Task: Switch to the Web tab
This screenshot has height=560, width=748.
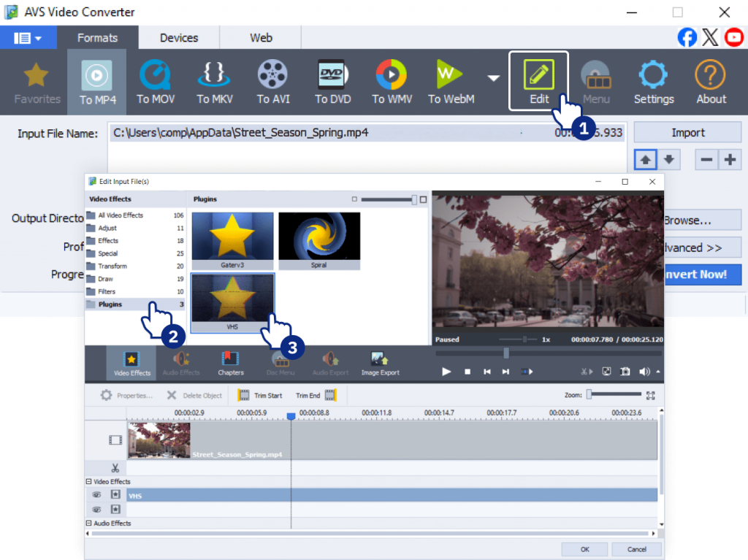Action: 261,38
